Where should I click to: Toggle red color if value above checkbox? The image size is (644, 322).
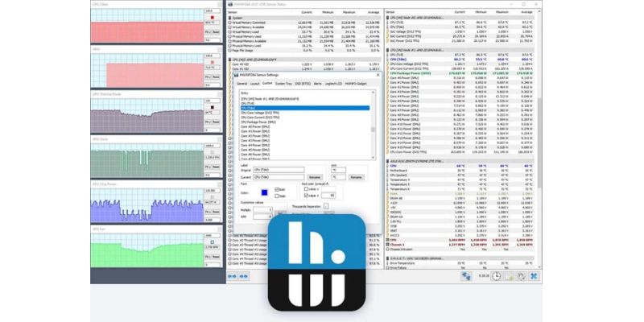point(307,196)
